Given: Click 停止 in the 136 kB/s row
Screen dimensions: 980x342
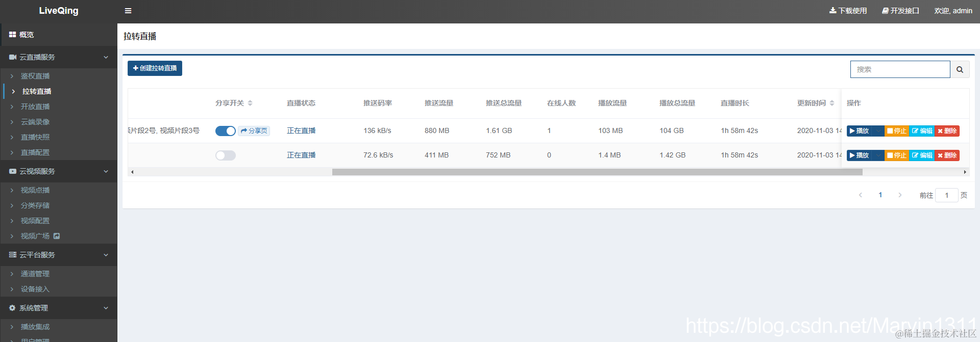Looking at the screenshot, I should pos(897,131).
